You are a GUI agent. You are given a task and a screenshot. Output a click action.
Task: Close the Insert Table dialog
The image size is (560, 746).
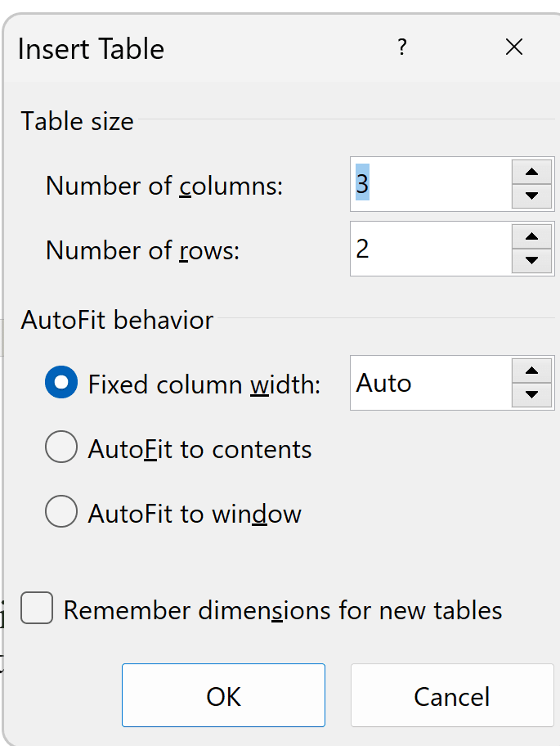[x=514, y=47]
